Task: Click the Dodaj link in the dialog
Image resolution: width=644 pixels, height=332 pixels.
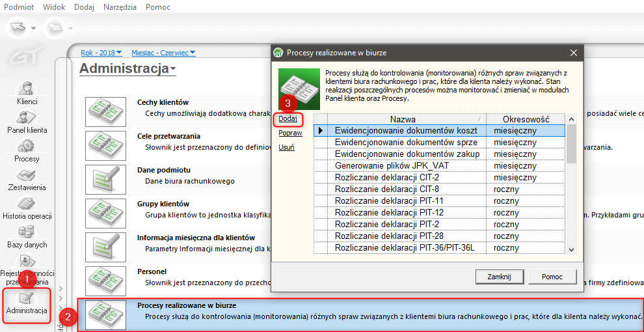Action: click(x=288, y=119)
